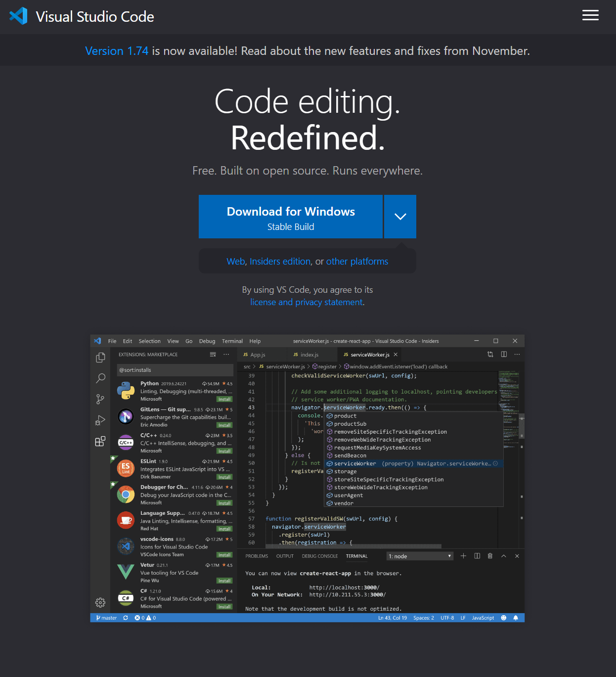616x677 pixels.
Task: Open the Search icon in activity bar
Action: pos(100,378)
